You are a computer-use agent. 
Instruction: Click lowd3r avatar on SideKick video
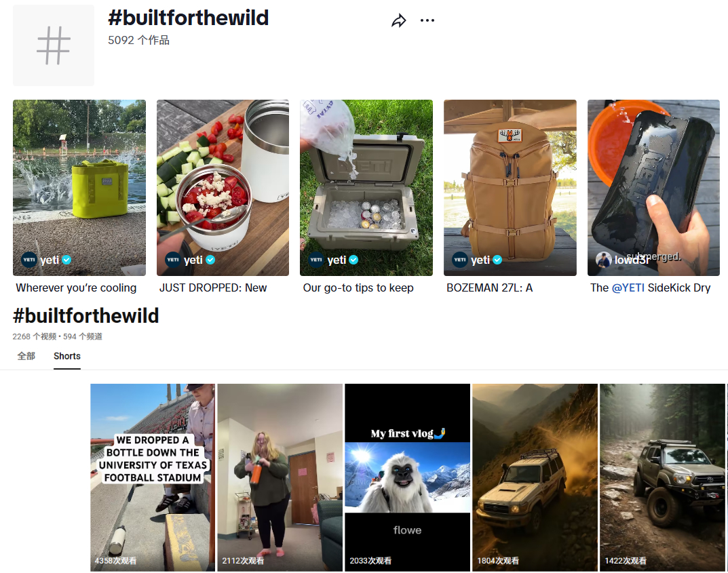[x=604, y=260]
